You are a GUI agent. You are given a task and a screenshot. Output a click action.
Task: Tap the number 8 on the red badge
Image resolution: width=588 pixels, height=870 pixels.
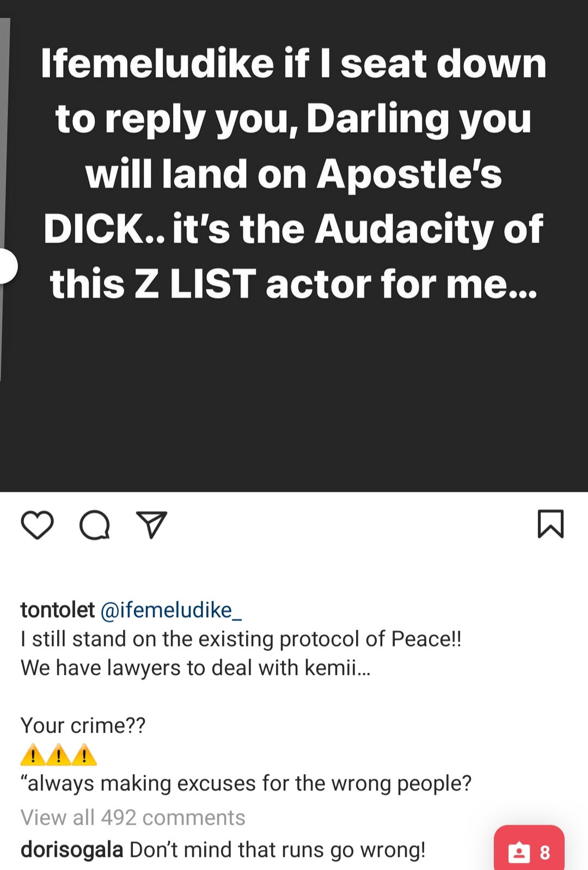coord(544,853)
